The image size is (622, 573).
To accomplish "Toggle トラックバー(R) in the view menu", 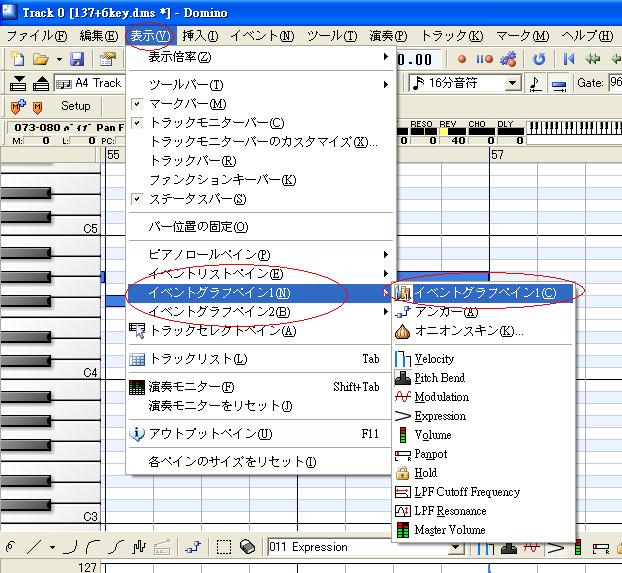I will coord(261,161).
